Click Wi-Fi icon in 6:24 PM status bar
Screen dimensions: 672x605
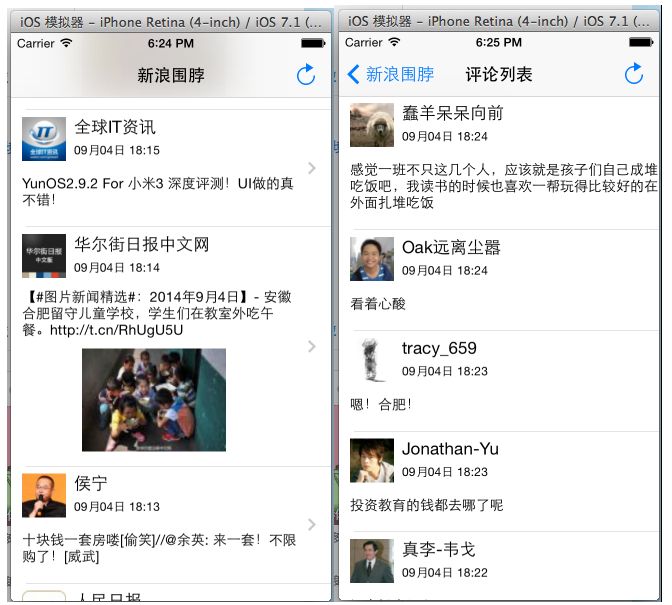pyautogui.click(x=66, y=43)
